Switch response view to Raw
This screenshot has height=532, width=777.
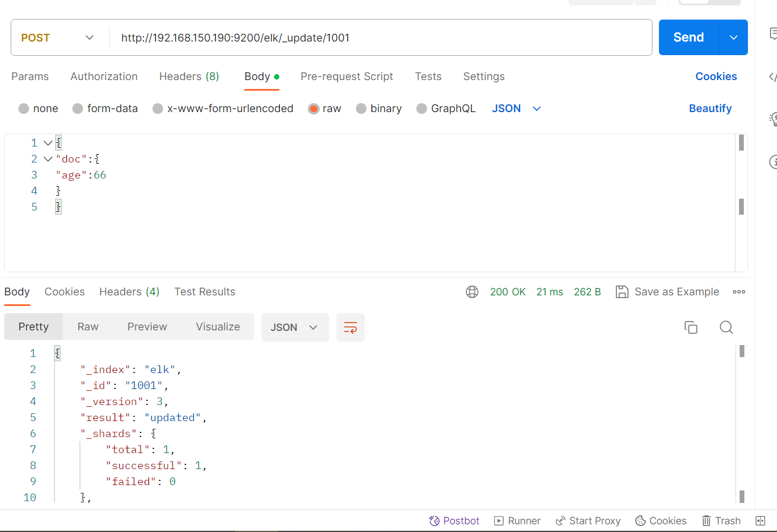[x=88, y=327]
